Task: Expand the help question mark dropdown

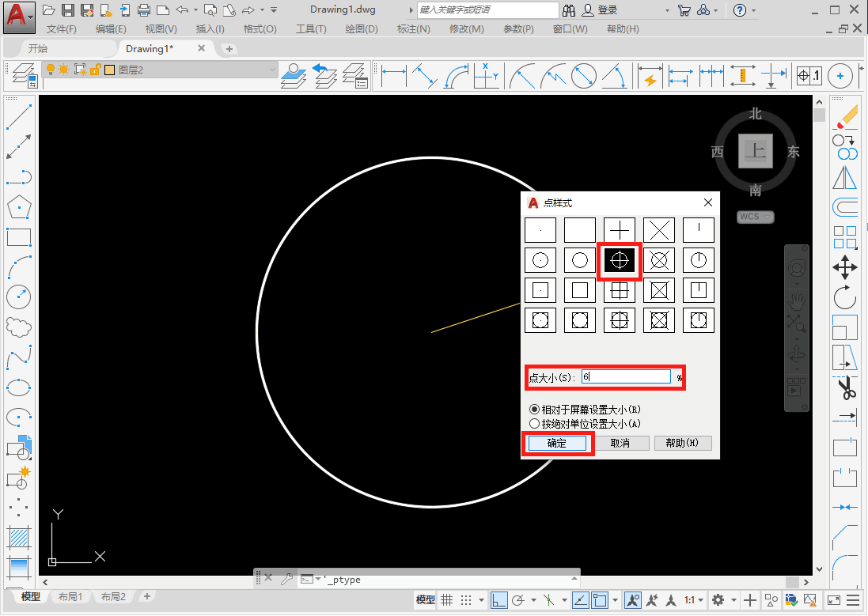Action: [x=754, y=10]
